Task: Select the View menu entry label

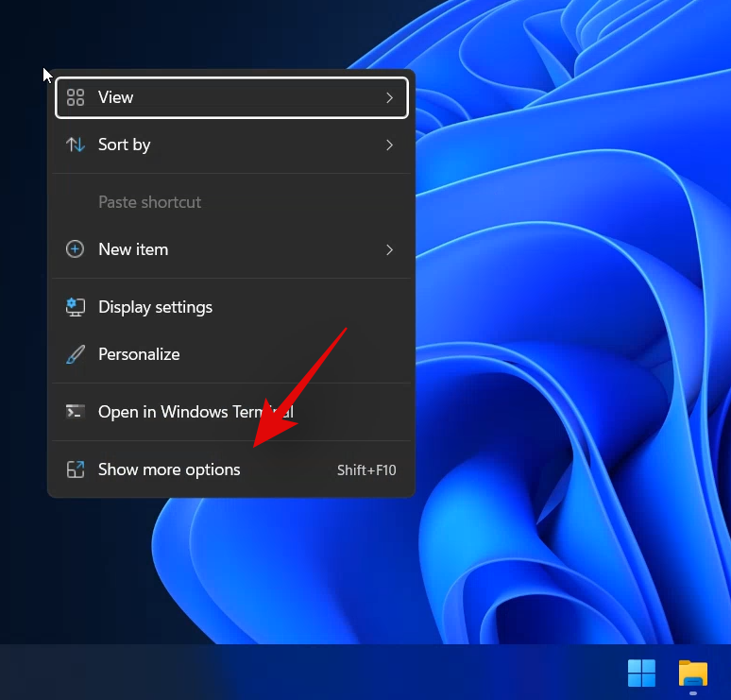Action: (x=116, y=97)
